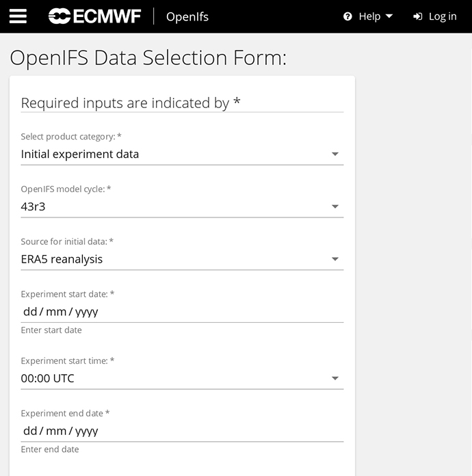The width and height of the screenshot is (472, 476).
Task: Go to the OpenIfs home link
Action: (x=187, y=16)
